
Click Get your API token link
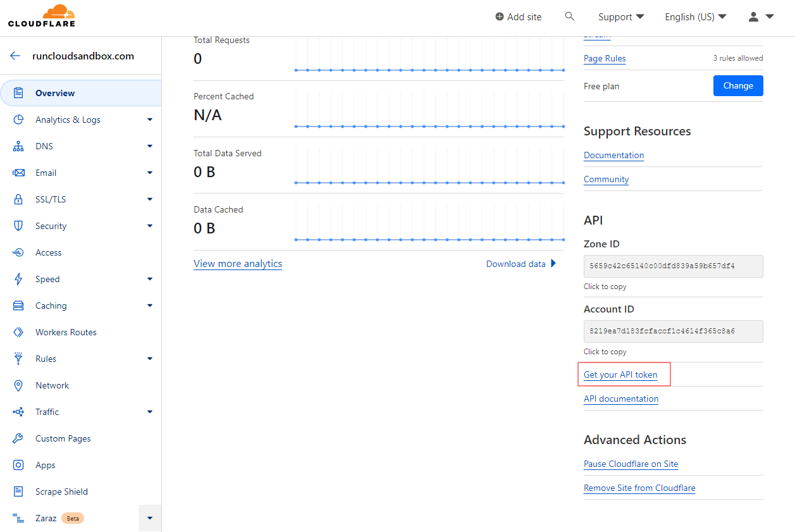pos(620,374)
